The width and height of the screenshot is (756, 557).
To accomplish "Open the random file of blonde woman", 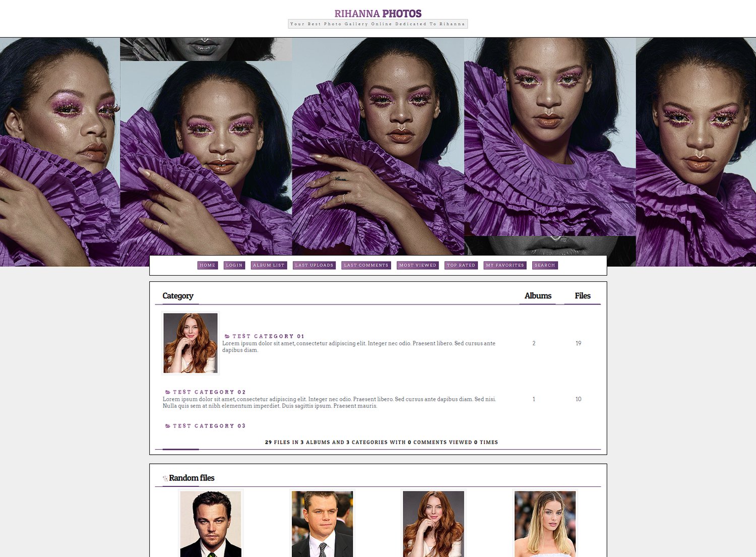I will pyautogui.click(x=545, y=524).
